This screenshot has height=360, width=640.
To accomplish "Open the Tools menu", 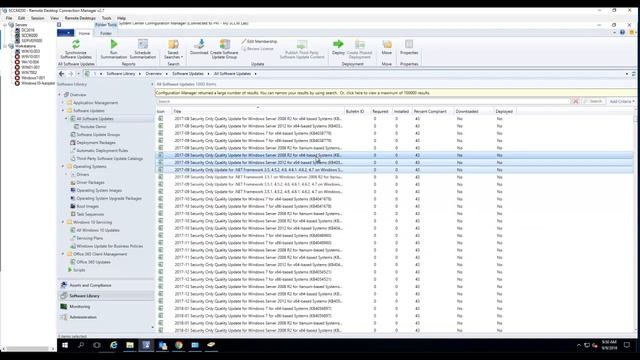I will tap(106, 18).
